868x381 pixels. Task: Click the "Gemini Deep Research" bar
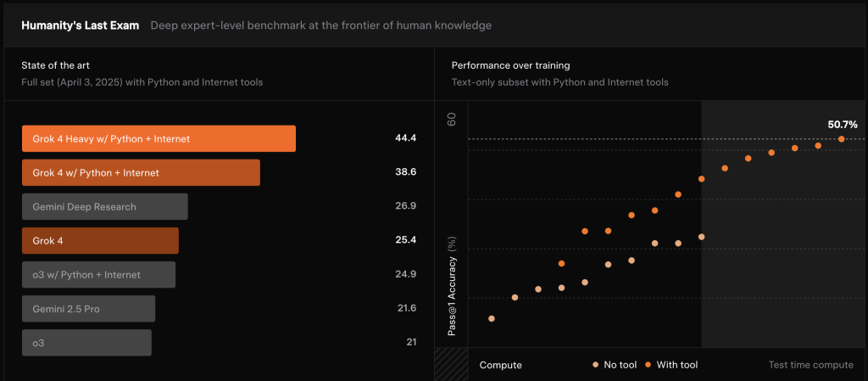coord(105,206)
